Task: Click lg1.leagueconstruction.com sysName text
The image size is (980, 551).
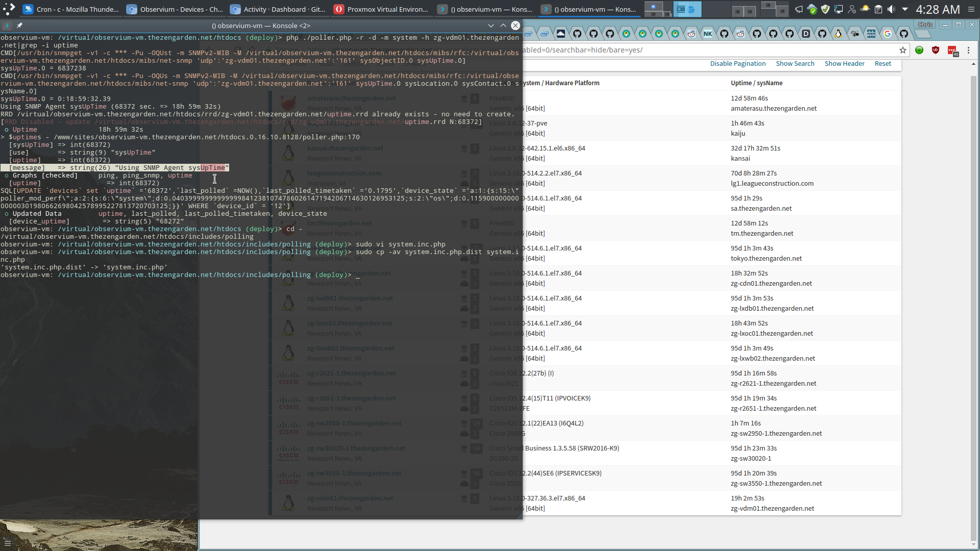Action: 772,184
